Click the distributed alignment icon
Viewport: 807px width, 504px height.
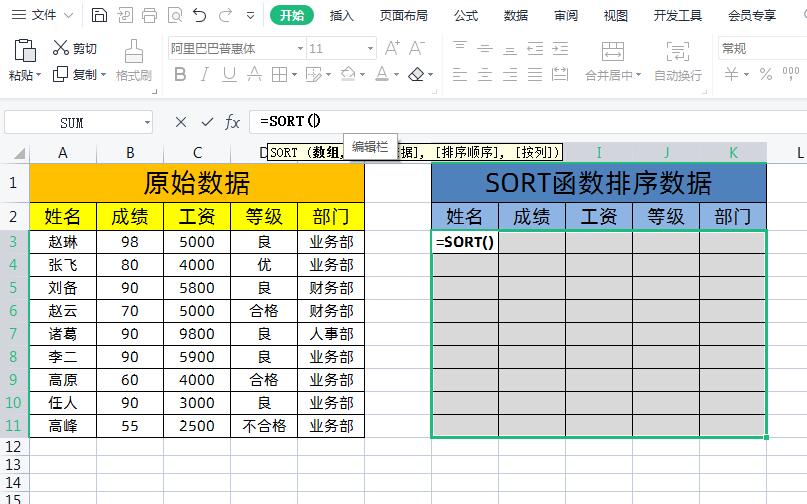(560, 75)
